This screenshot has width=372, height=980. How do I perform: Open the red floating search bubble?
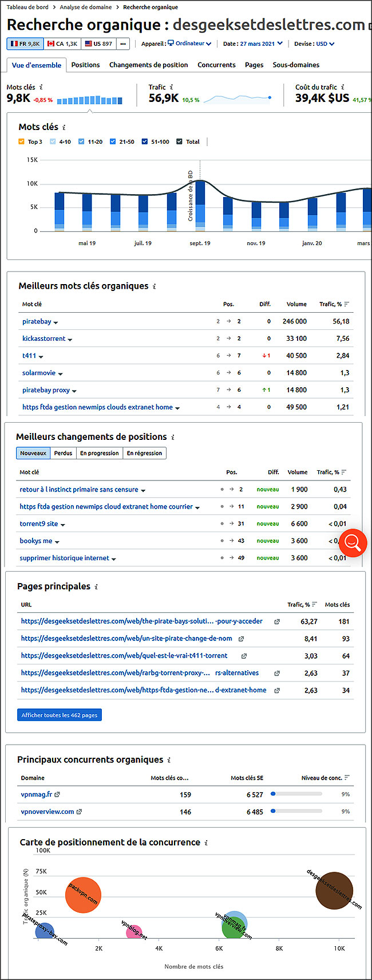pyautogui.click(x=353, y=542)
